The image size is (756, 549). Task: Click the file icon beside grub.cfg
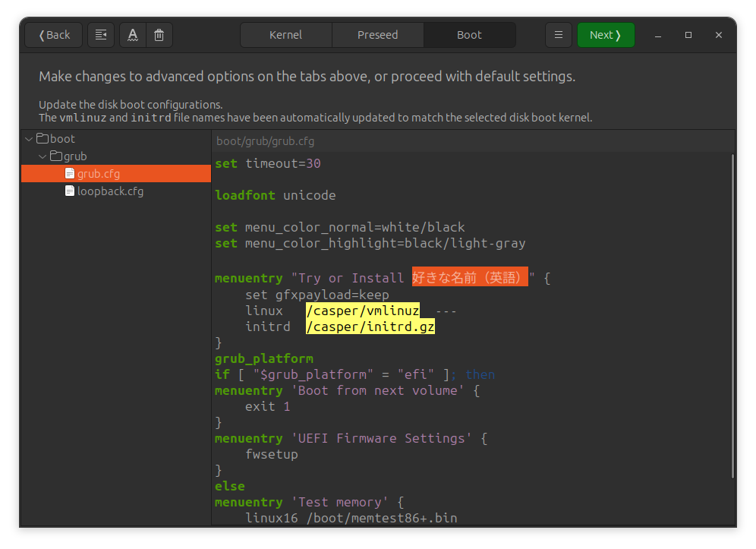(x=69, y=173)
